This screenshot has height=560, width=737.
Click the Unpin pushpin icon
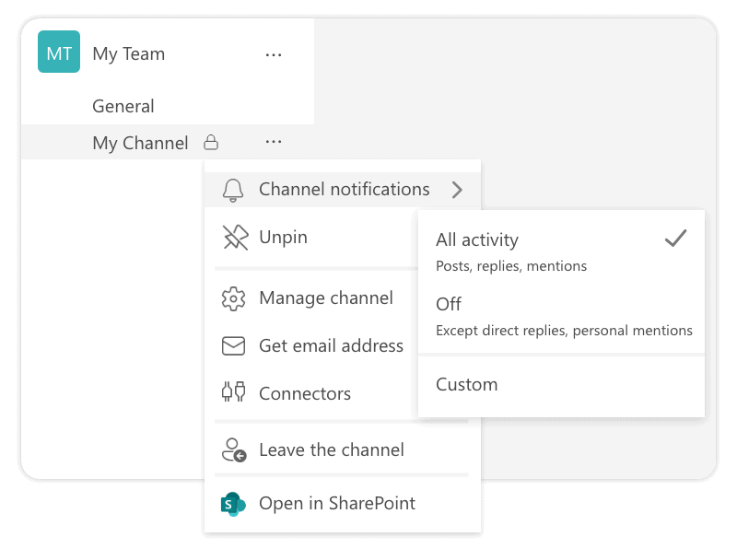coord(235,238)
